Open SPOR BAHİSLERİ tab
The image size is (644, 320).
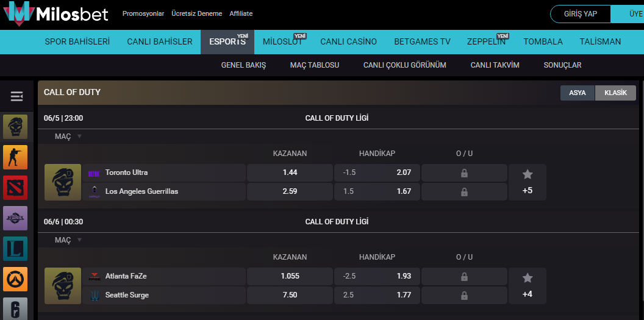click(x=77, y=41)
